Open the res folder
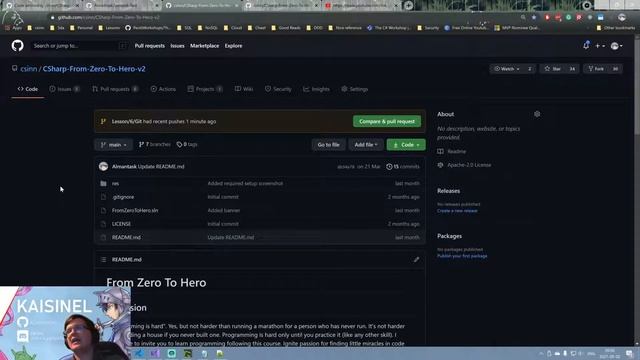 click(x=116, y=184)
